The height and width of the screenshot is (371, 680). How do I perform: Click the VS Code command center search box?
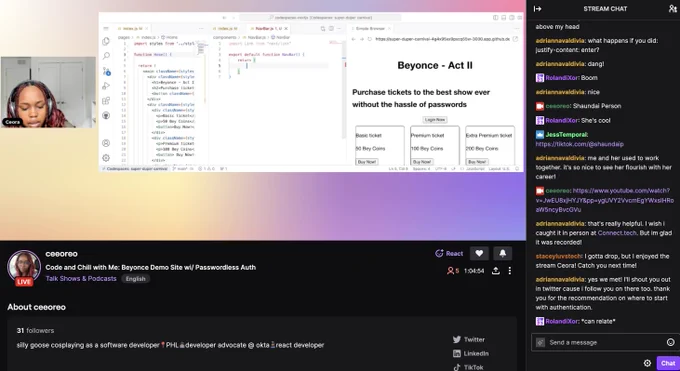click(x=320, y=17)
